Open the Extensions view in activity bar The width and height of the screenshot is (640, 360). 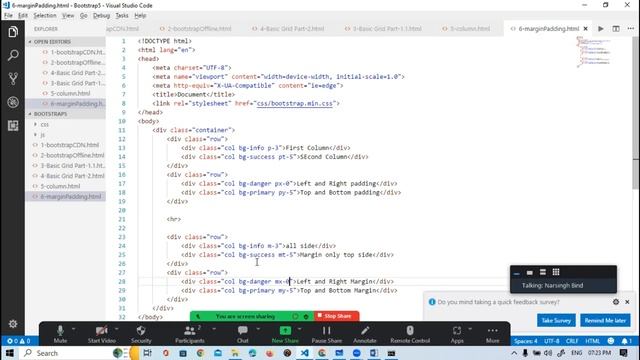13,126
